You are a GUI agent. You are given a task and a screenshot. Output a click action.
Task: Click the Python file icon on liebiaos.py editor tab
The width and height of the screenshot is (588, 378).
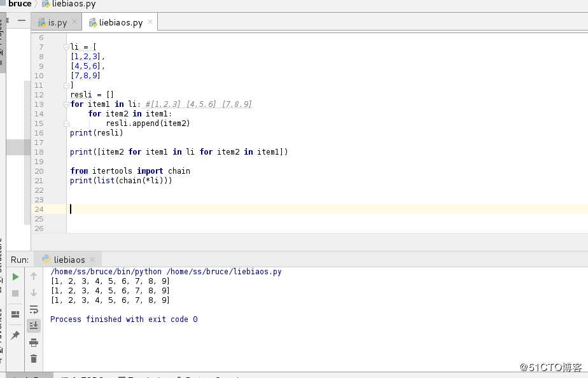coord(93,23)
